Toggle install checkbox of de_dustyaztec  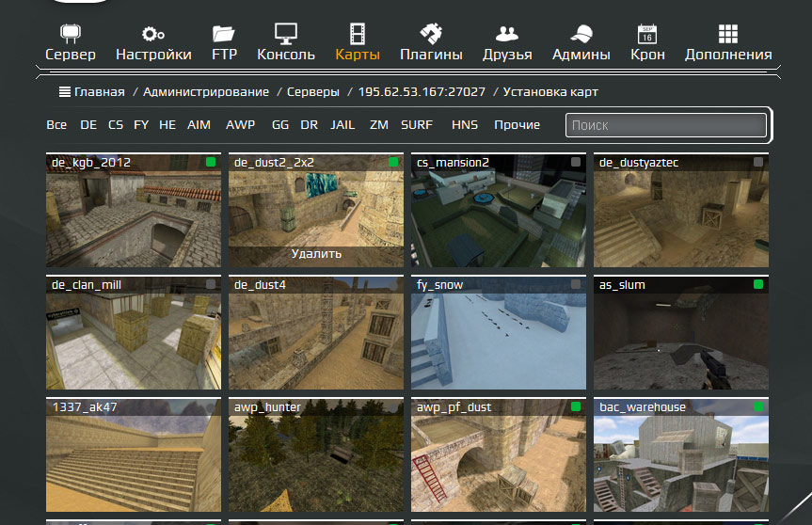(758, 162)
